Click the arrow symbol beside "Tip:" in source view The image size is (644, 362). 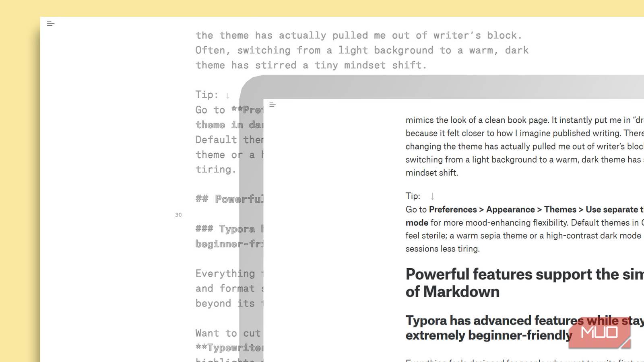coord(227,96)
